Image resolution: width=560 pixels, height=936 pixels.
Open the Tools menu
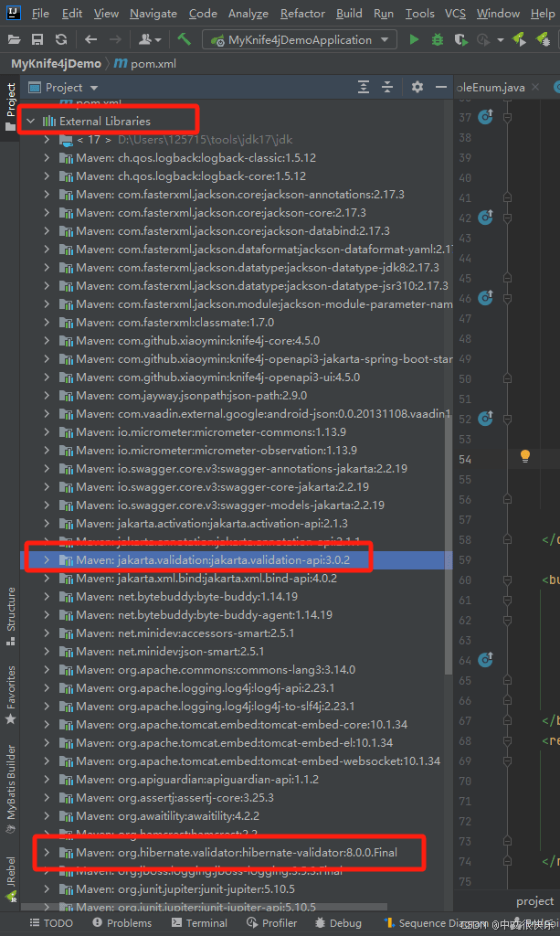point(420,13)
